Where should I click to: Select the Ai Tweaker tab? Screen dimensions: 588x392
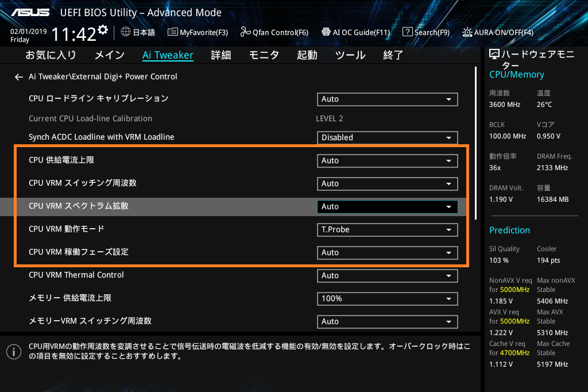[x=168, y=55]
